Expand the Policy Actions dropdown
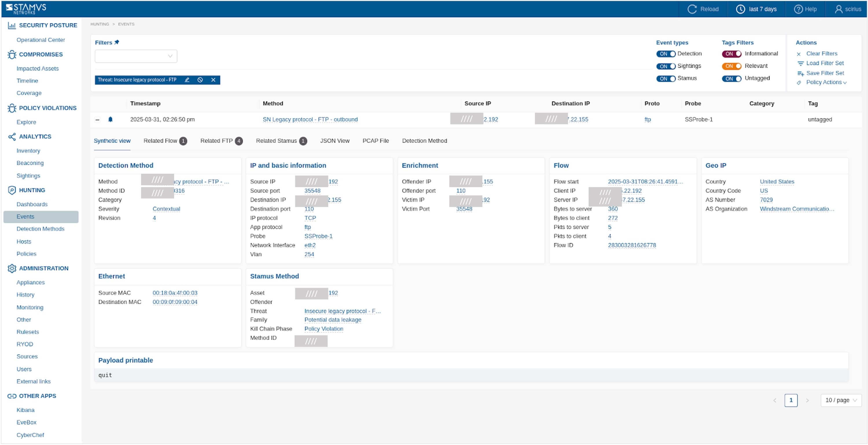The width and height of the screenshot is (868, 445). point(825,82)
